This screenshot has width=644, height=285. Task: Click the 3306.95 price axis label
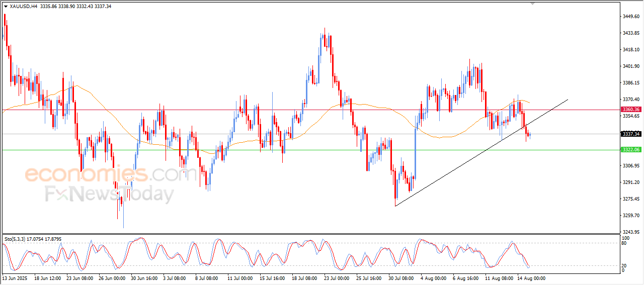(630, 166)
